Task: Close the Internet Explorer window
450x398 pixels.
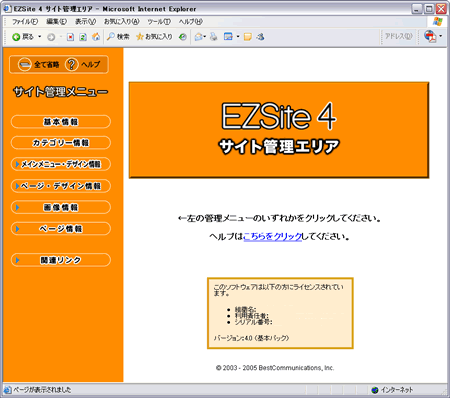Action: tap(441, 9)
